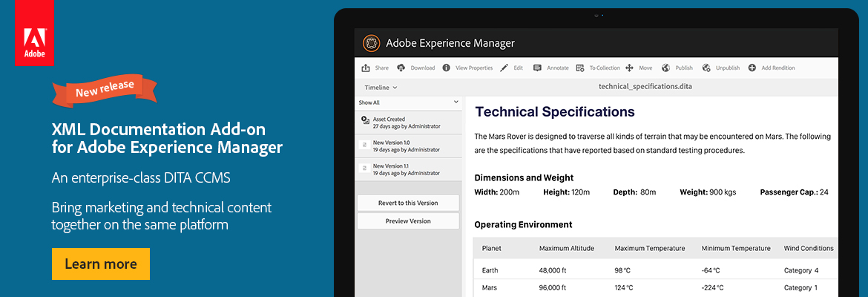Image resolution: width=868 pixels, height=297 pixels.
Task: Click the To Collection icon
Action: click(579, 68)
